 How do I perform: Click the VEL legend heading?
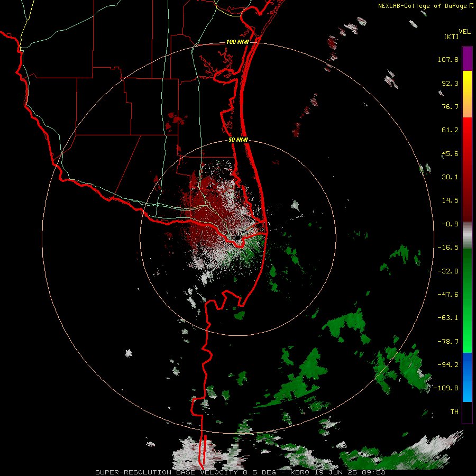(x=464, y=32)
